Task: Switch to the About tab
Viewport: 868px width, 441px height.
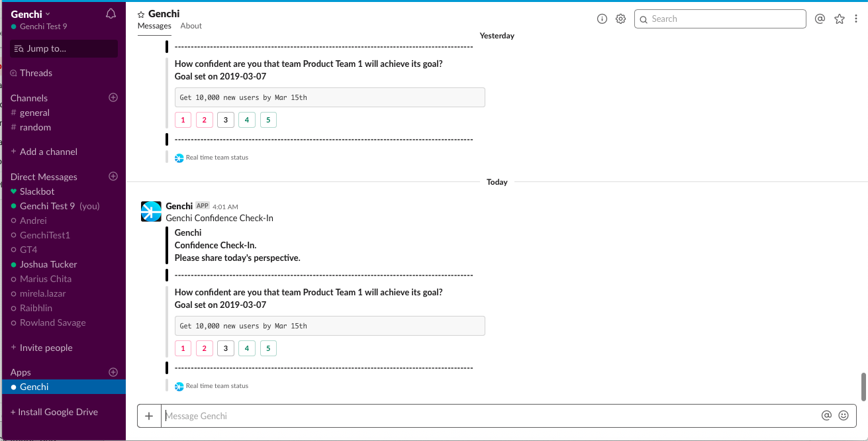Action: click(x=191, y=26)
